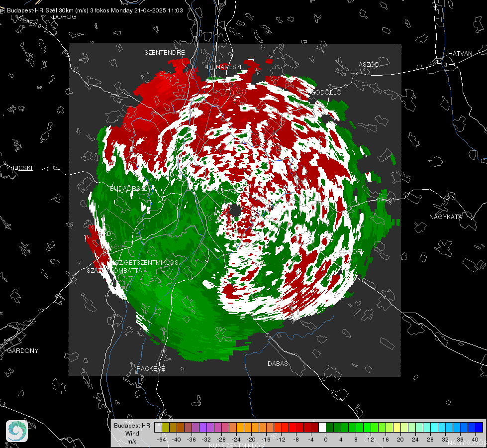Click the -64 legend scale value

coord(162,440)
